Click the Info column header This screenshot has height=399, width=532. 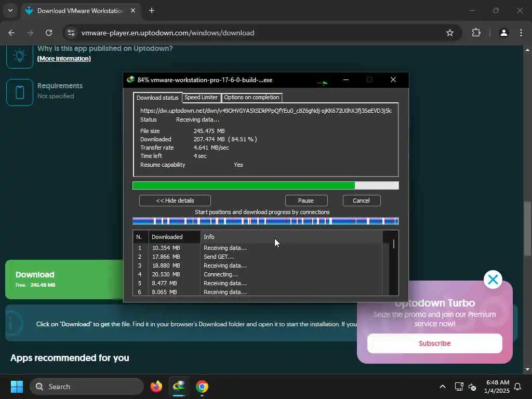tap(291, 237)
